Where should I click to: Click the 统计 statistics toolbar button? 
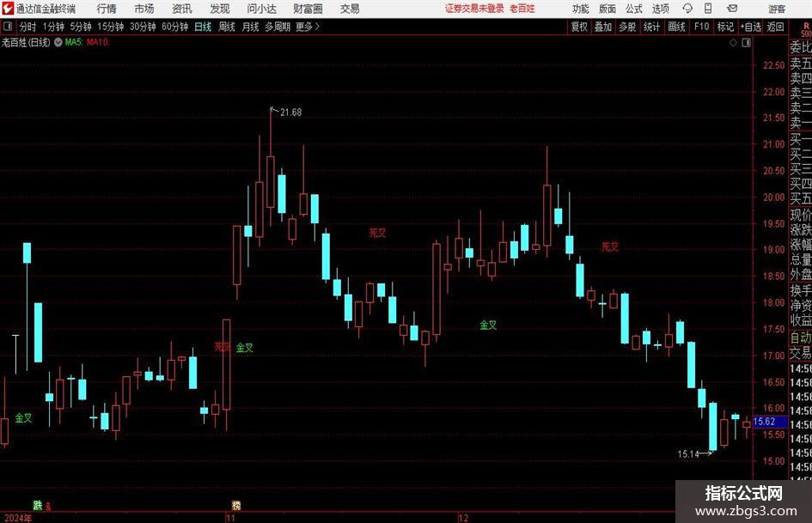[x=651, y=27]
